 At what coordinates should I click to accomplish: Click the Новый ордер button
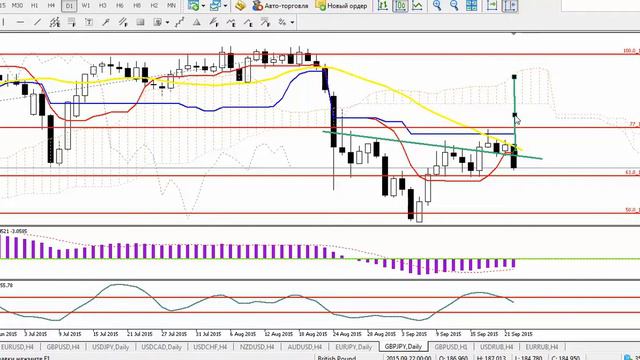tap(342, 6)
